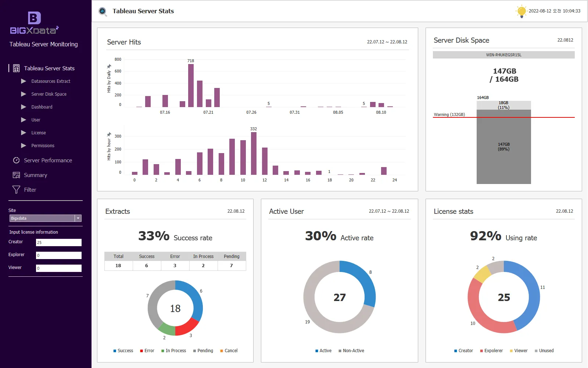Screen dimensions: 588x368
Task: Click the Viewer legend swatch
Action: click(x=511, y=351)
